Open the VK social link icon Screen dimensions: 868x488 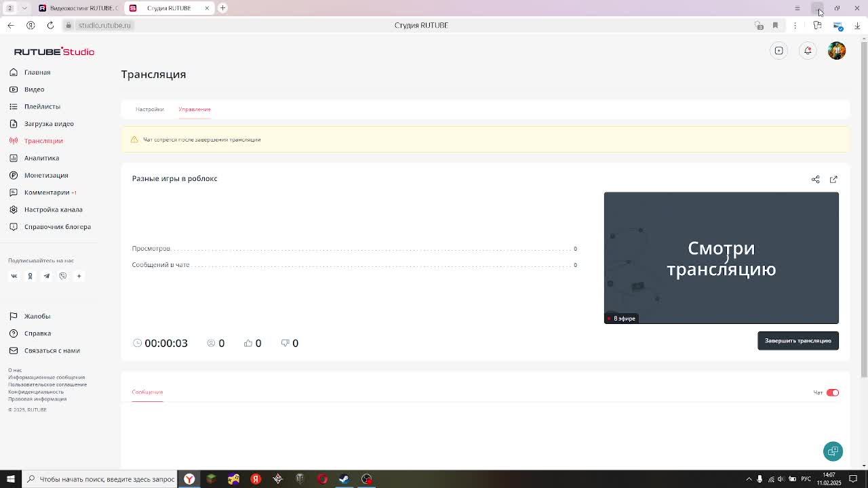(x=14, y=276)
